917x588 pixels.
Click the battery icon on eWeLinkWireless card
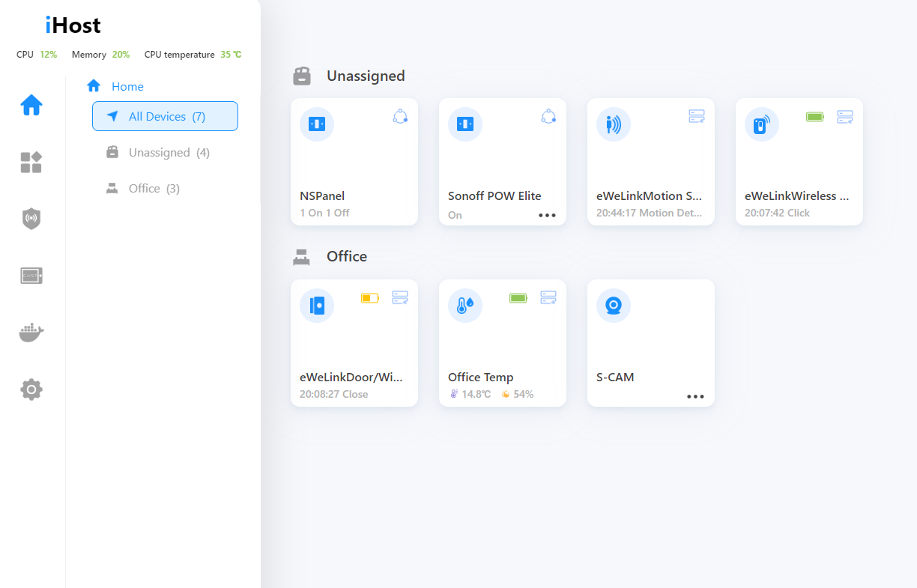point(815,117)
